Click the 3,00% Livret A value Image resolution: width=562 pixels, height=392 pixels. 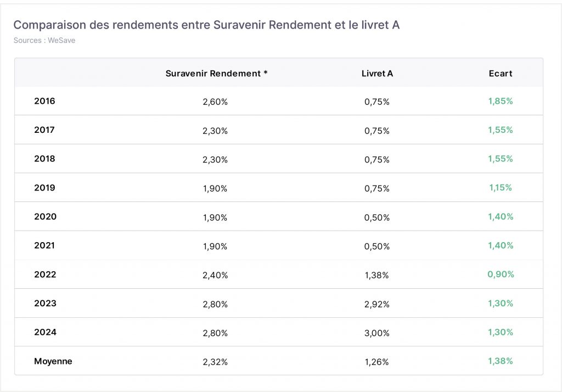click(376, 333)
